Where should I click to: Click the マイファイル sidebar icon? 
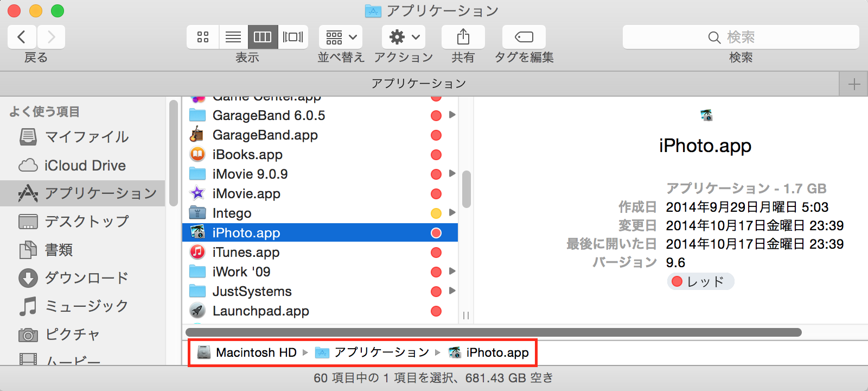[28, 137]
